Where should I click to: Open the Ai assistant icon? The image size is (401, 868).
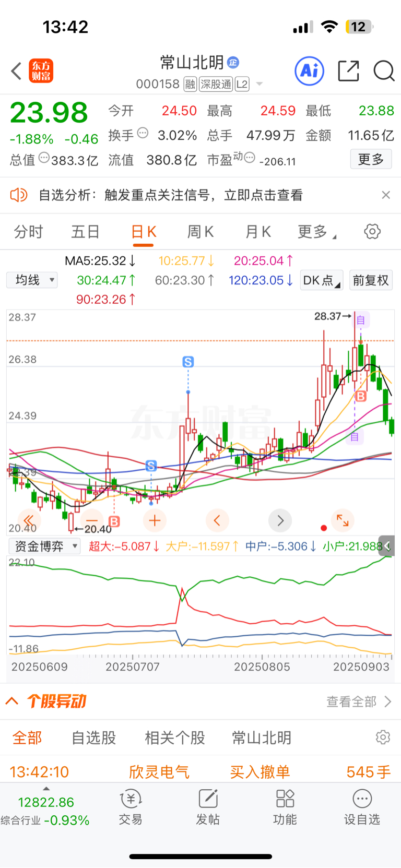click(310, 70)
